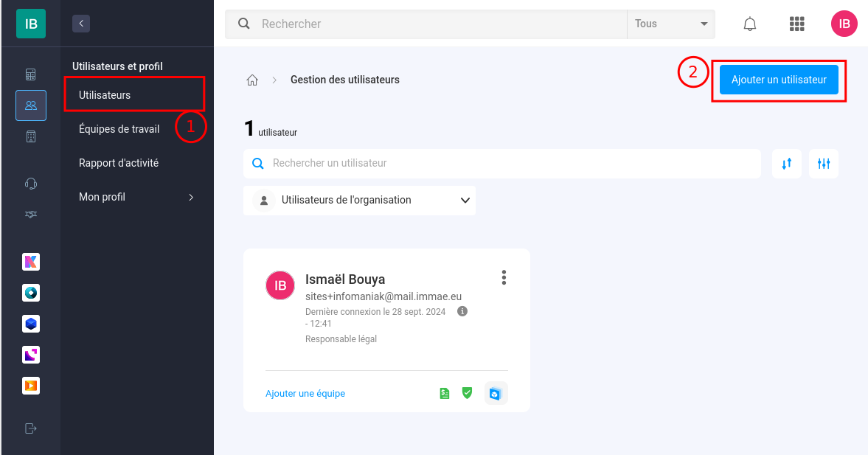Collapse the sidebar with the back chevron
Screen dimensions: 868x455
pyautogui.click(x=81, y=24)
